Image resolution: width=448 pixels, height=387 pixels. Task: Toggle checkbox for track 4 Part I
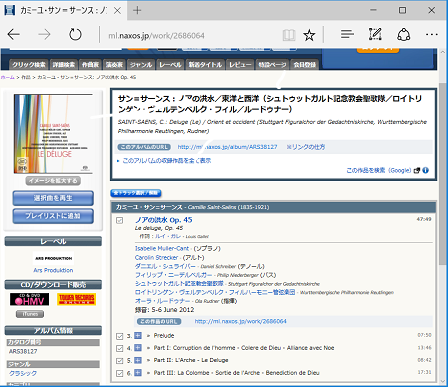120,348
